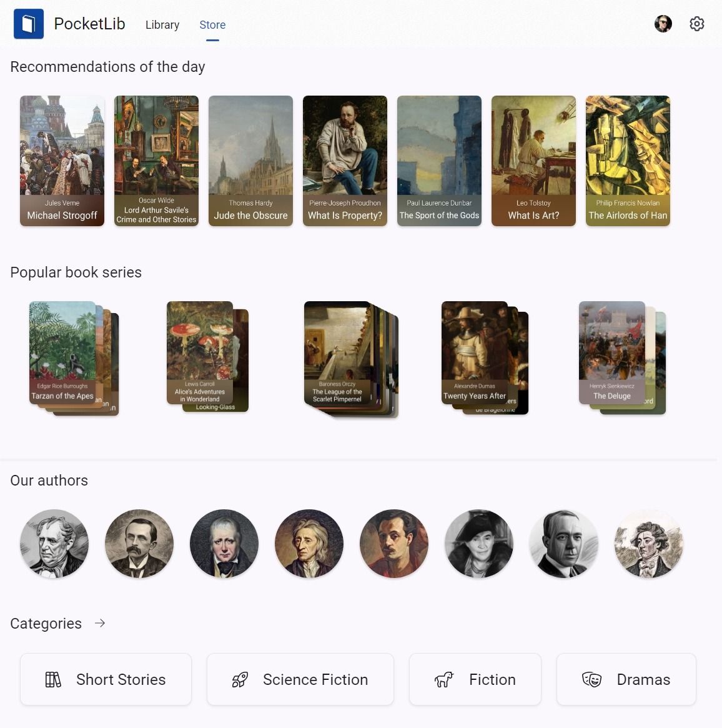
Task: Switch to the Library tab
Action: coord(162,24)
